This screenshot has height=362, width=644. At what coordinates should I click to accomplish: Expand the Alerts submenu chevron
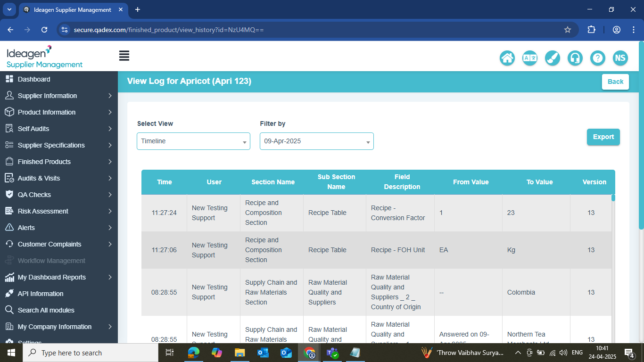click(x=110, y=228)
